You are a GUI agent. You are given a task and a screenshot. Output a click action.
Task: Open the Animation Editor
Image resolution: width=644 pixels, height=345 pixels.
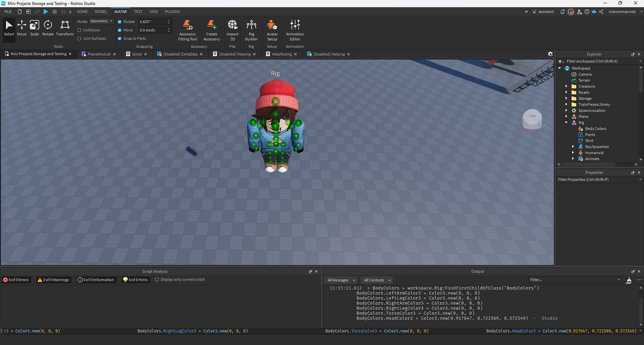point(295,30)
